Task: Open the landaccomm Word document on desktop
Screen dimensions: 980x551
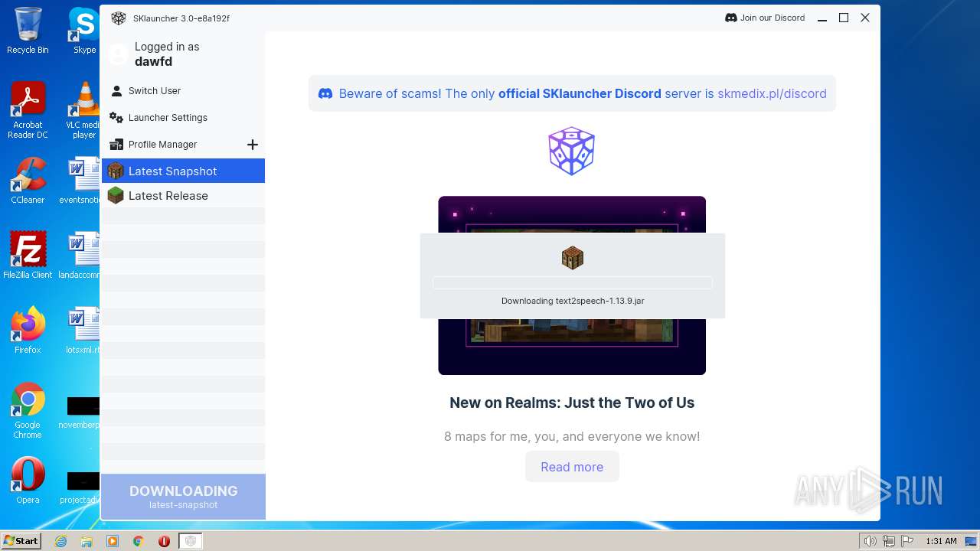Action: click(81, 255)
